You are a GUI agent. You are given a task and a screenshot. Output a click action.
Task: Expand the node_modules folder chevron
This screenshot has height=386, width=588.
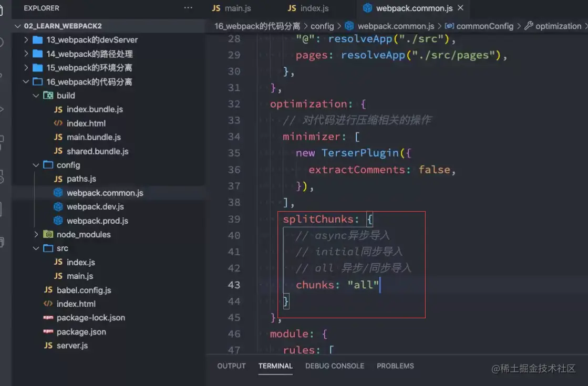tap(36, 234)
